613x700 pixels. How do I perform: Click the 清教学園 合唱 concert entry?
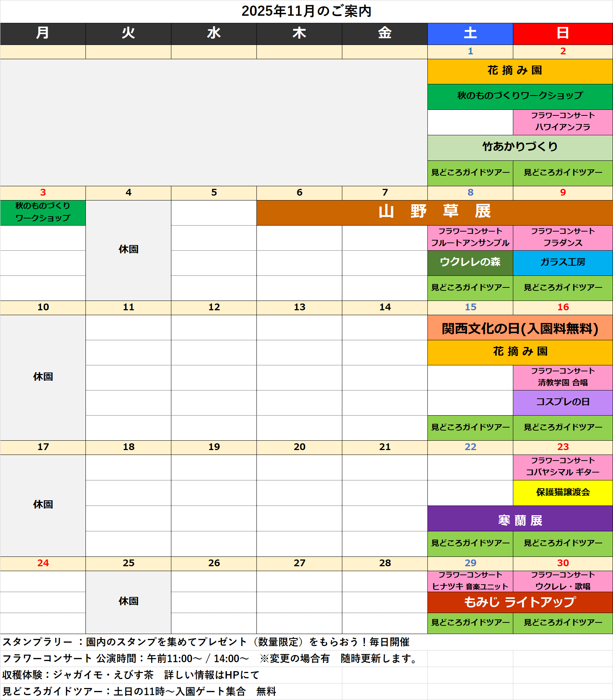point(562,377)
